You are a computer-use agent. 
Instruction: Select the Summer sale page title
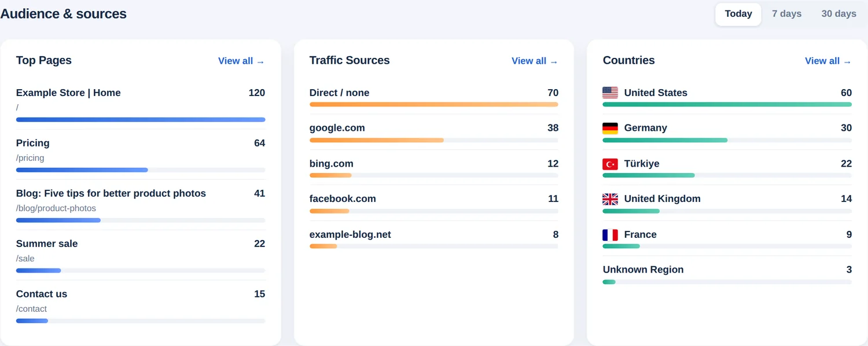click(x=47, y=244)
